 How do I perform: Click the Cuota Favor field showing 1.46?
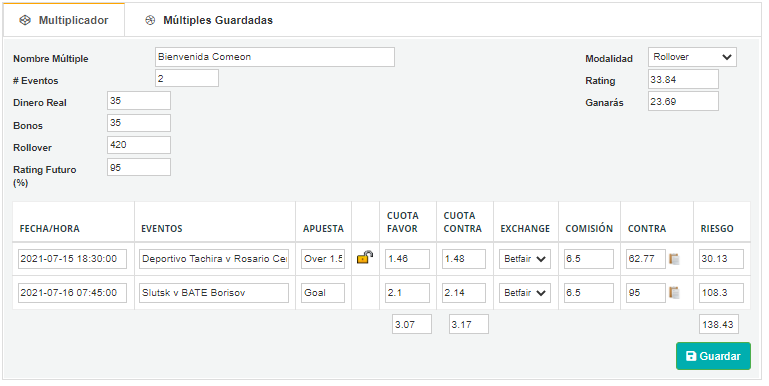click(408, 259)
